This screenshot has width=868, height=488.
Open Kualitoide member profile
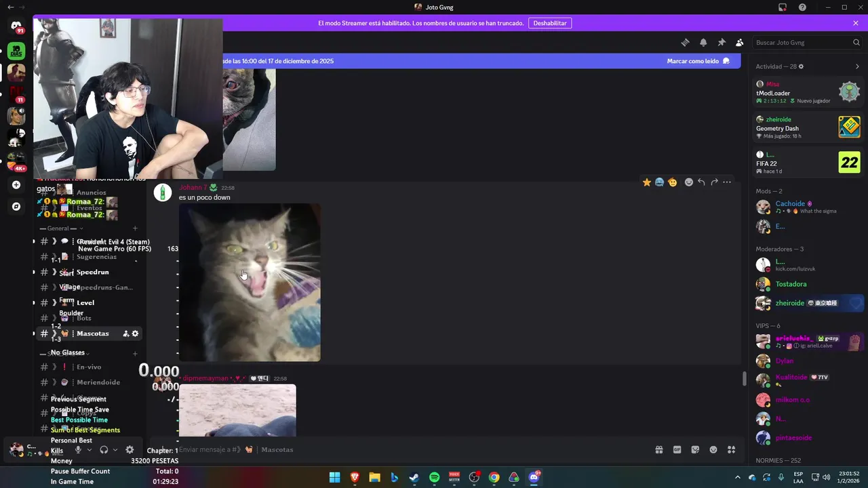point(808,380)
